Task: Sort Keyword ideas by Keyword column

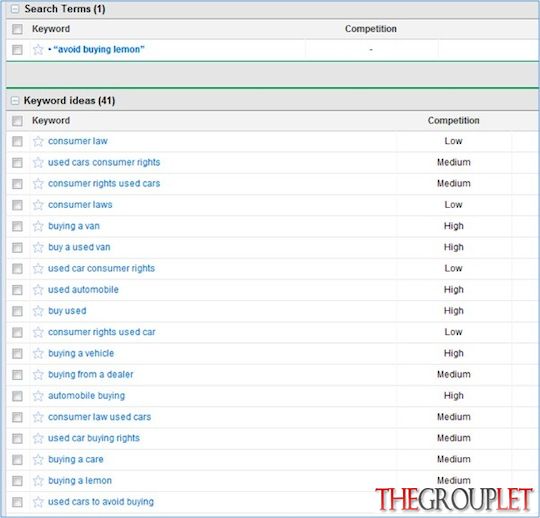Action: pyautogui.click(x=51, y=121)
